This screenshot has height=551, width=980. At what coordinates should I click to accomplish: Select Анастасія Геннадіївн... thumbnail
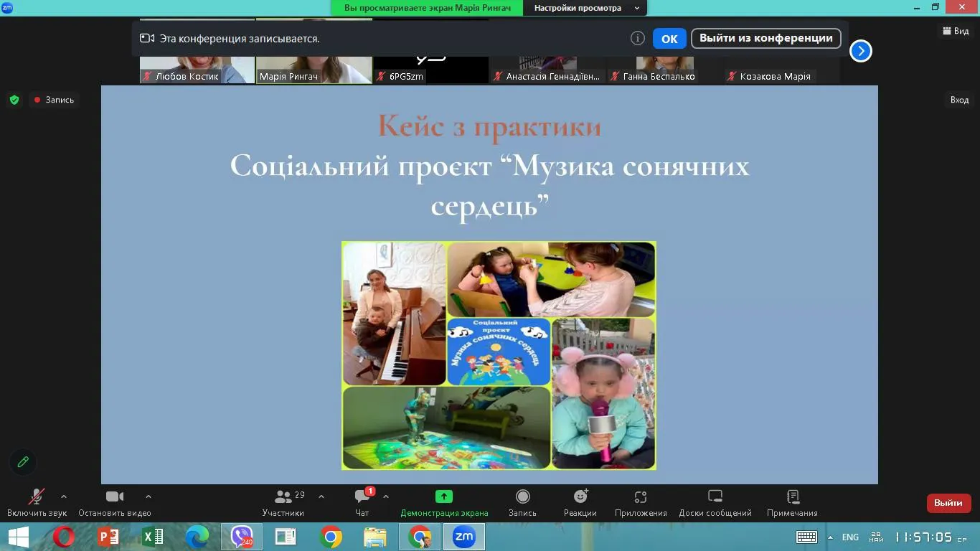click(548, 70)
